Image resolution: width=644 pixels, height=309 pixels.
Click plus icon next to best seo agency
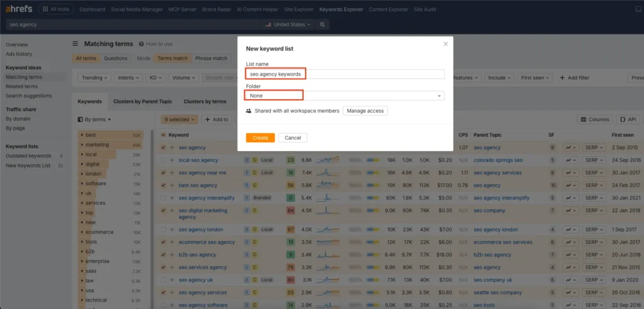pos(172,185)
